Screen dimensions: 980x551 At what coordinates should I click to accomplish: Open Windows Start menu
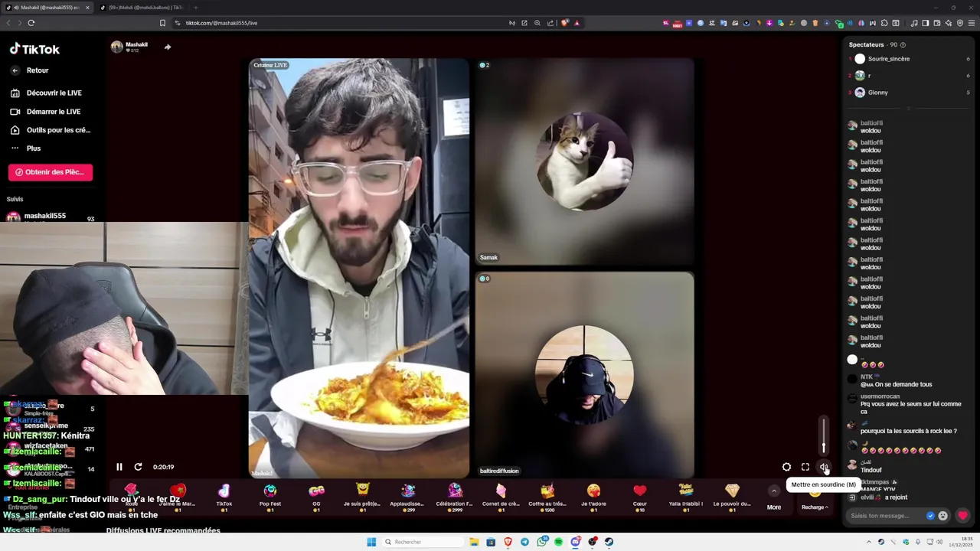pyautogui.click(x=371, y=542)
